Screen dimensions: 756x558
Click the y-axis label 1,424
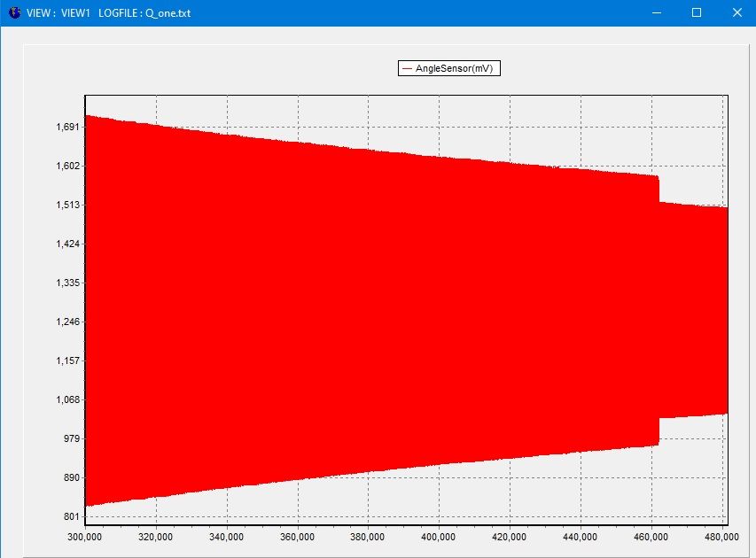68,244
